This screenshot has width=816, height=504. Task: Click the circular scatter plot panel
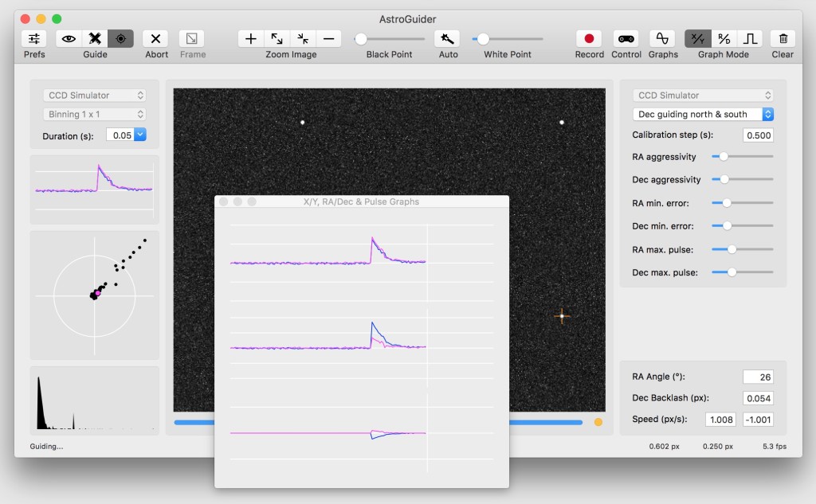coord(94,295)
